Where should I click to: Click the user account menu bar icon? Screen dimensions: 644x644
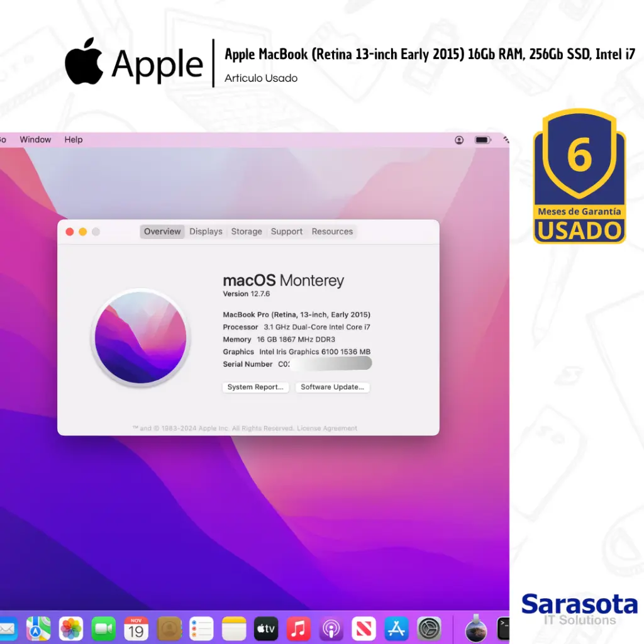[459, 140]
